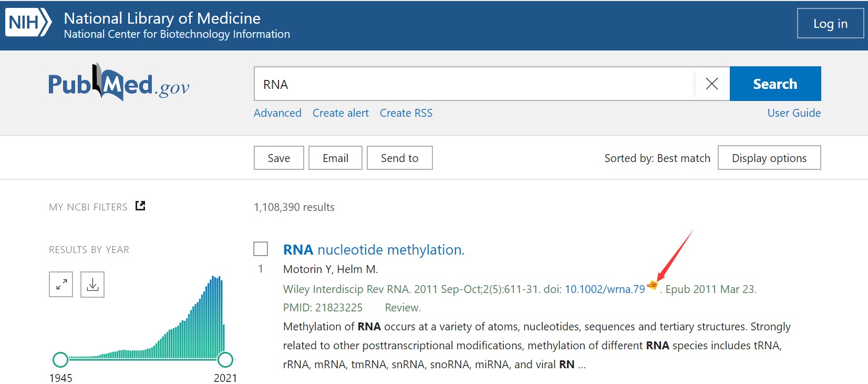Grab the 2021 year slider handle
Screen dimensions: 868x384
225,360
